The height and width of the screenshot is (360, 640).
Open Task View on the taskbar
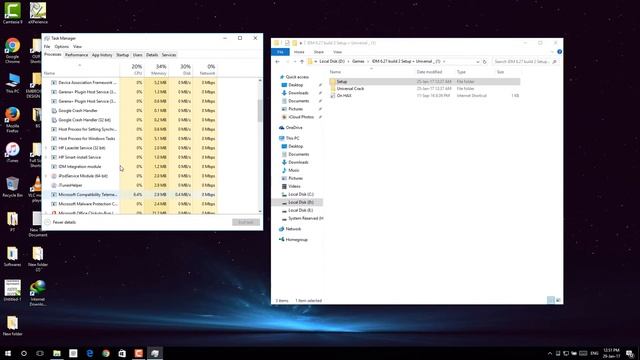point(40,353)
